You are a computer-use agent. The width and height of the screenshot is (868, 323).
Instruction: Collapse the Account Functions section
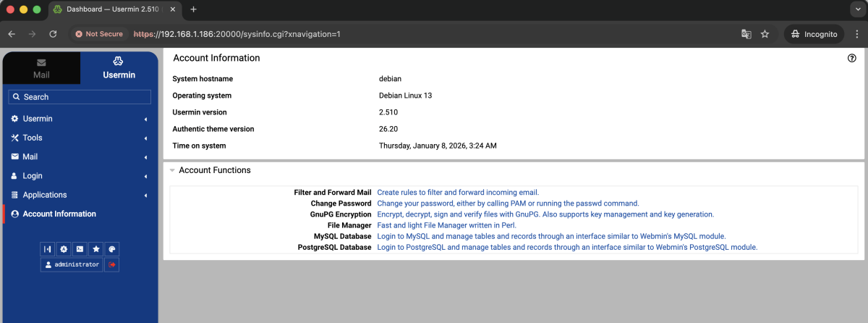[172, 170]
